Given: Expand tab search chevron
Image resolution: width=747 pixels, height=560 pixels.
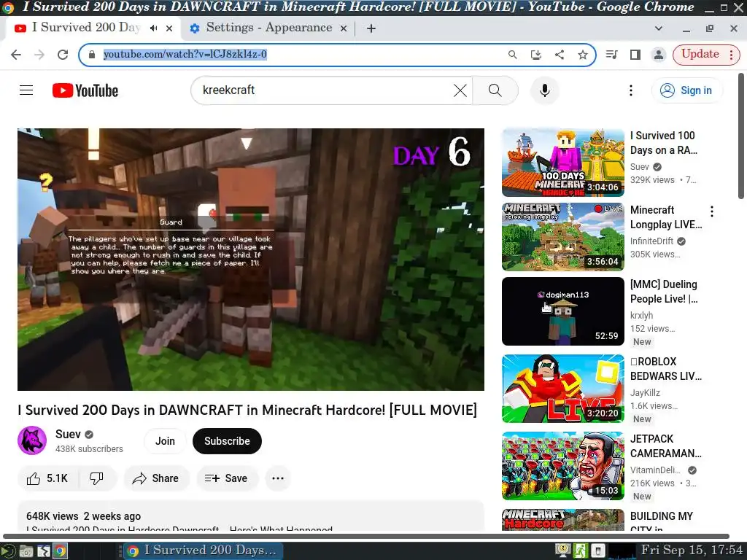Looking at the screenshot, I should [659, 28].
